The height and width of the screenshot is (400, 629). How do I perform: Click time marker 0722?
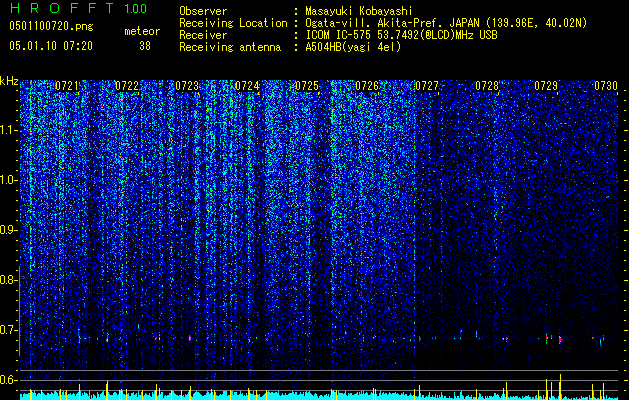click(127, 86)
